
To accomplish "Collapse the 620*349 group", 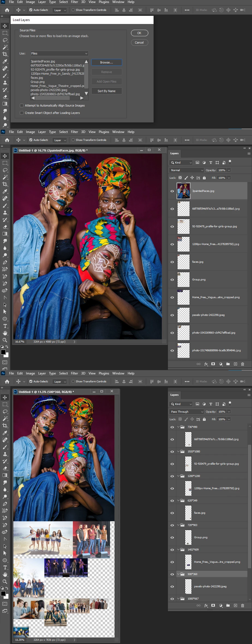I will pyautogui.click(x=178, y=501).
